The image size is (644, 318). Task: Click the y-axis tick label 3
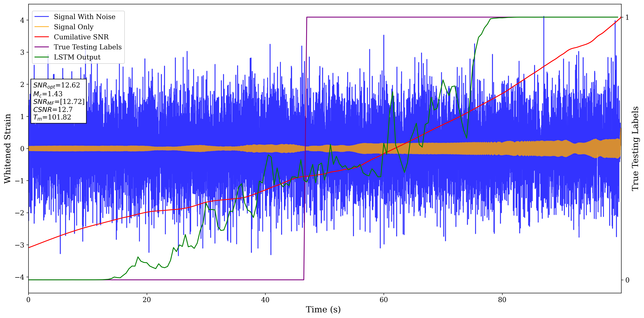(x=22, y=52)
